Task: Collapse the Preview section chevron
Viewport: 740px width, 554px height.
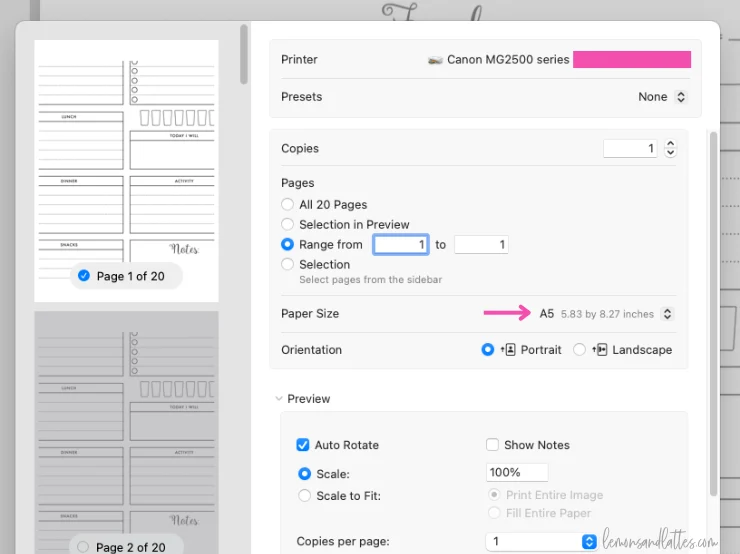Action: pos(279,399)
